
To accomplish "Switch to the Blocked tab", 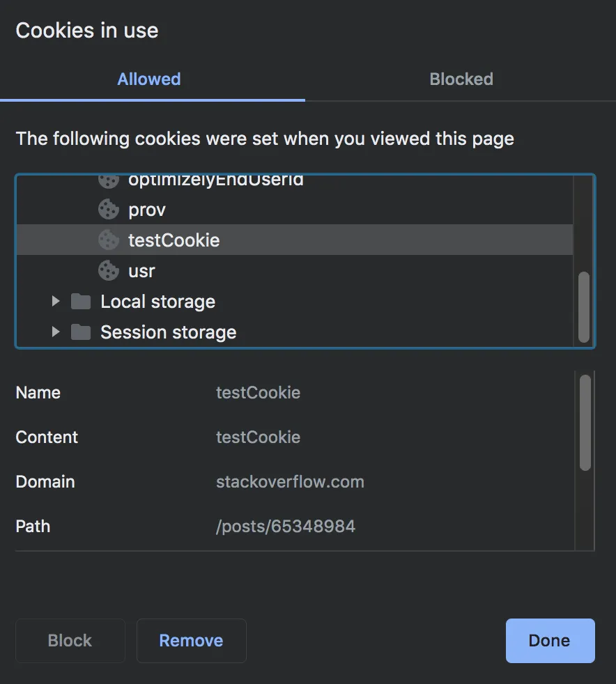I will 461,79.
